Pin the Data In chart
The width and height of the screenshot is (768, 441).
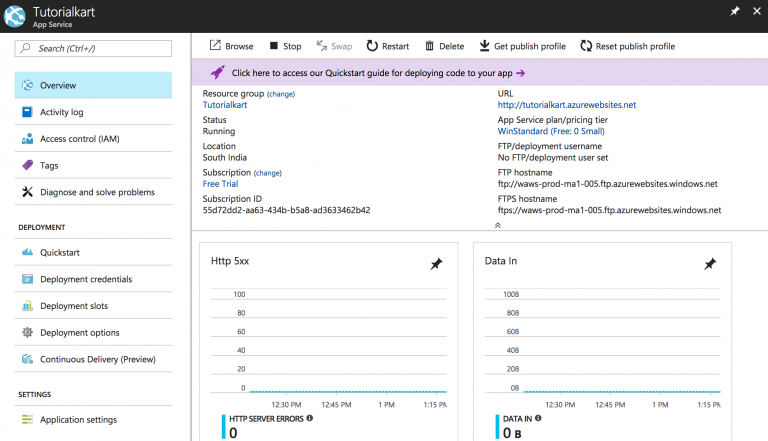710,264
